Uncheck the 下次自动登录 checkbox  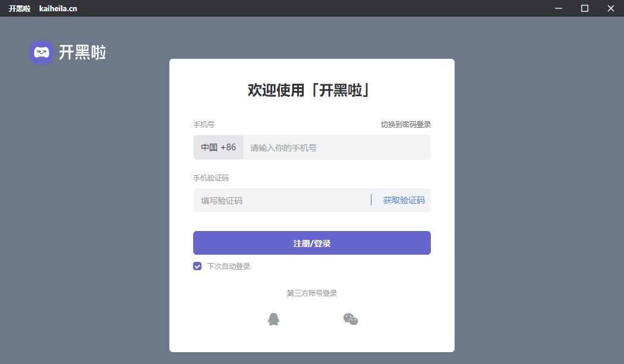(197, 266)
